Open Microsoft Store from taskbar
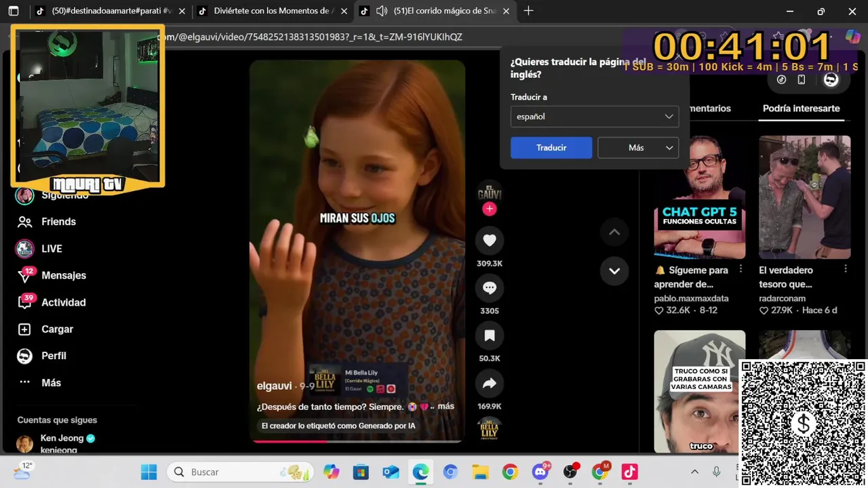Viewport: 868px width, 488px height. click(361, 472)
